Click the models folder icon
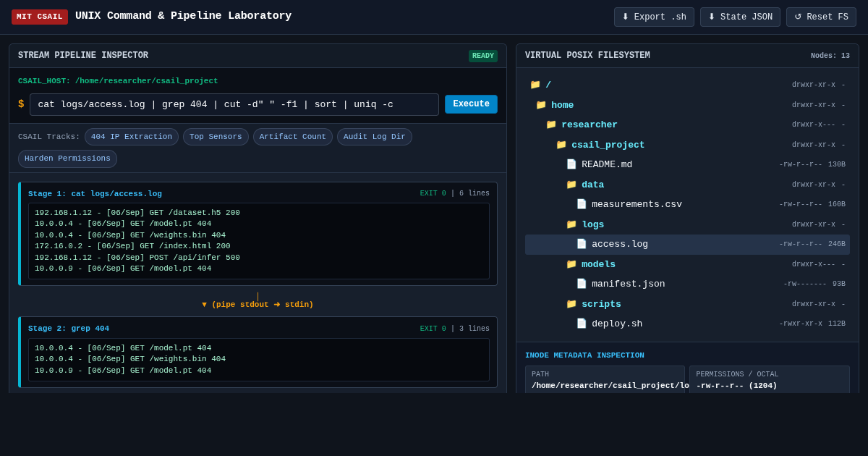This screenshot has width=868, height=456. [x=571, y=264]
